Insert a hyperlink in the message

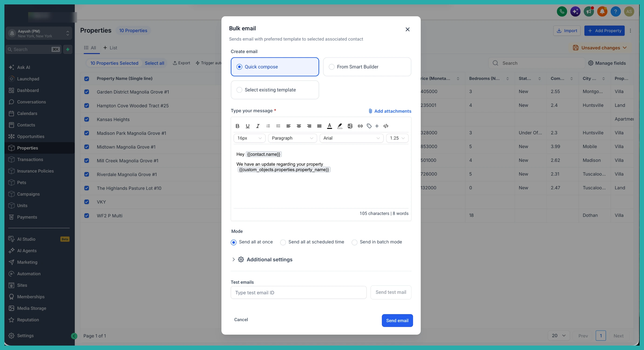click(360, 126)
